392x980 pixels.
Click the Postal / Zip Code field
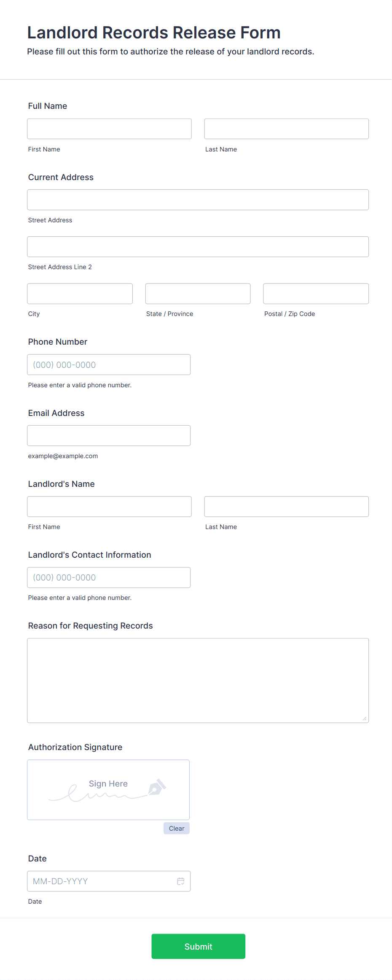(x=315, y=293)
